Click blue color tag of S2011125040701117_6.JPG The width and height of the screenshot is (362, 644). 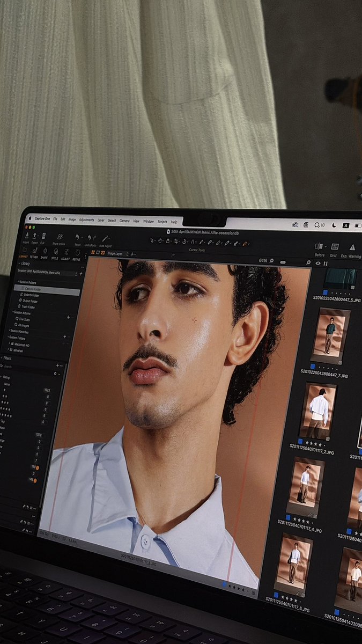(x=277, y=595)
